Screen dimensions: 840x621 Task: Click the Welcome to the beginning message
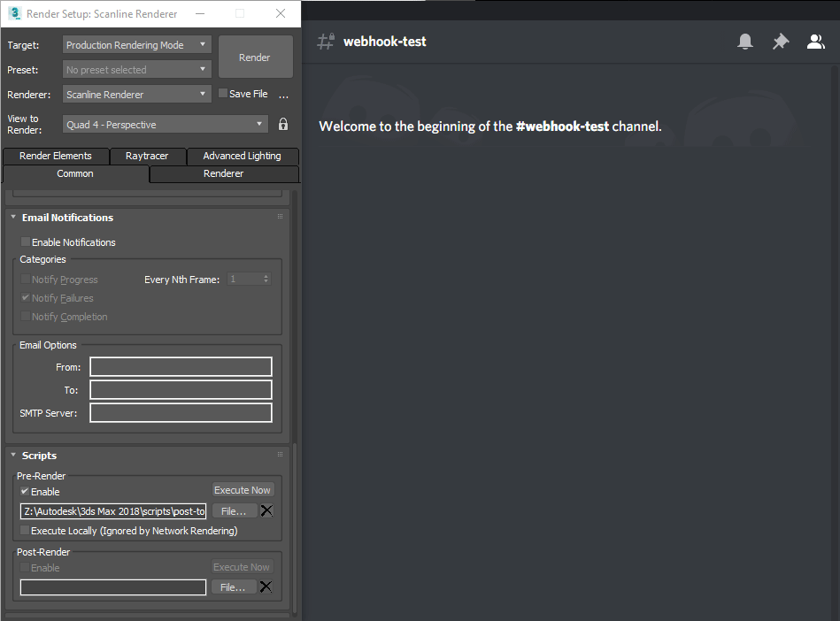tap(490, 126)
